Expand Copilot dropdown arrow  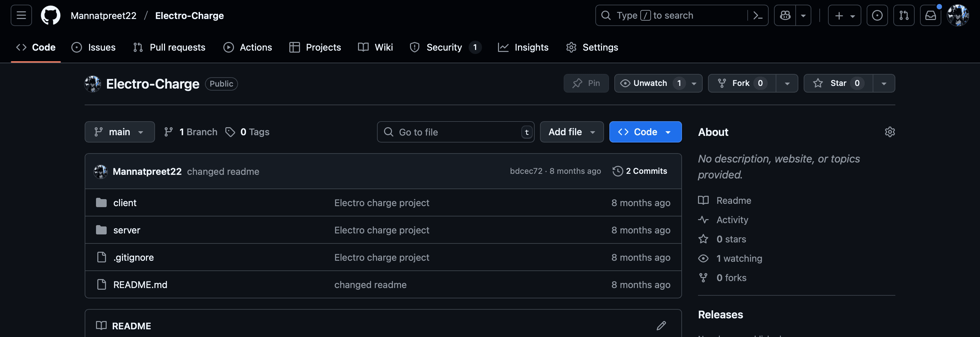click(803, 15)
